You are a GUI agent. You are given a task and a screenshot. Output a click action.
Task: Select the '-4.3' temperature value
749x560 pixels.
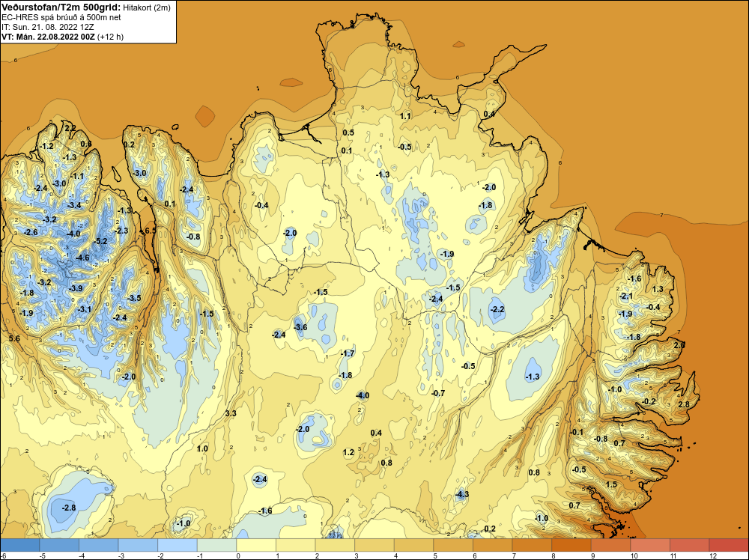462,494
